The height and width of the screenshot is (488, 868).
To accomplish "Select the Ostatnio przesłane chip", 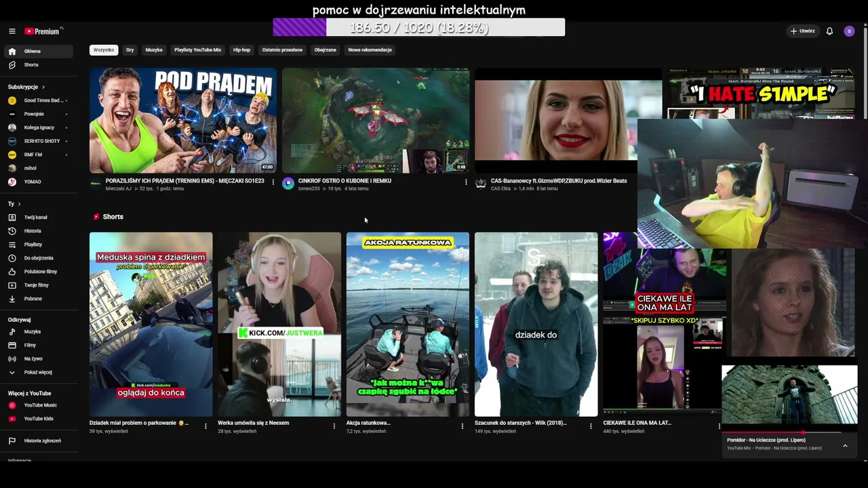I will (282, 50).
